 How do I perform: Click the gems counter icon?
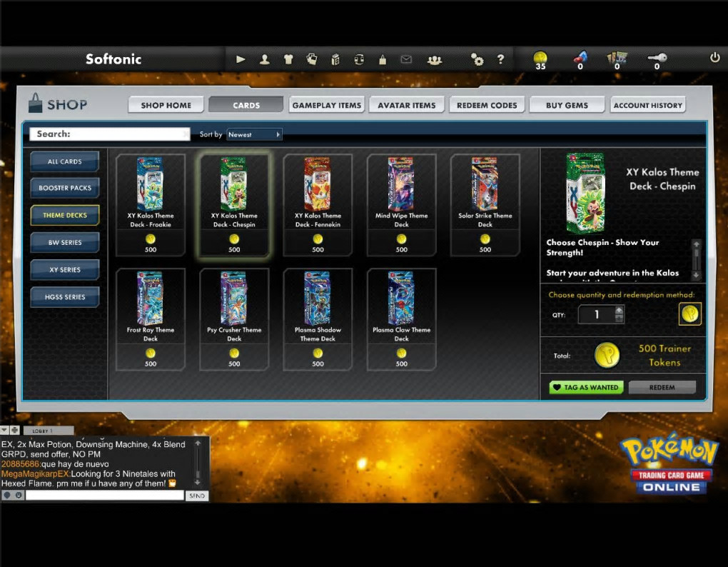(x=580, y=61)
